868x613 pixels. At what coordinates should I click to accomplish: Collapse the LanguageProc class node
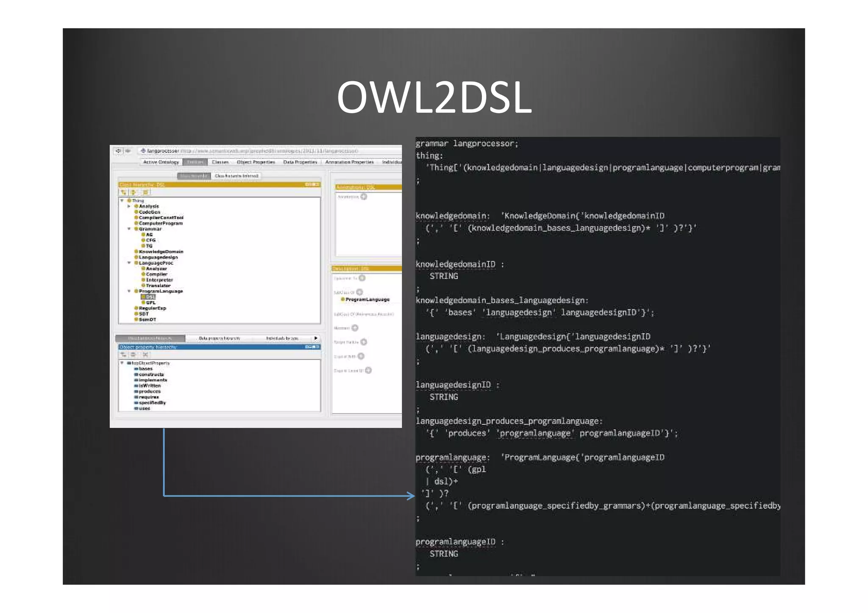[x=129, y=263]
